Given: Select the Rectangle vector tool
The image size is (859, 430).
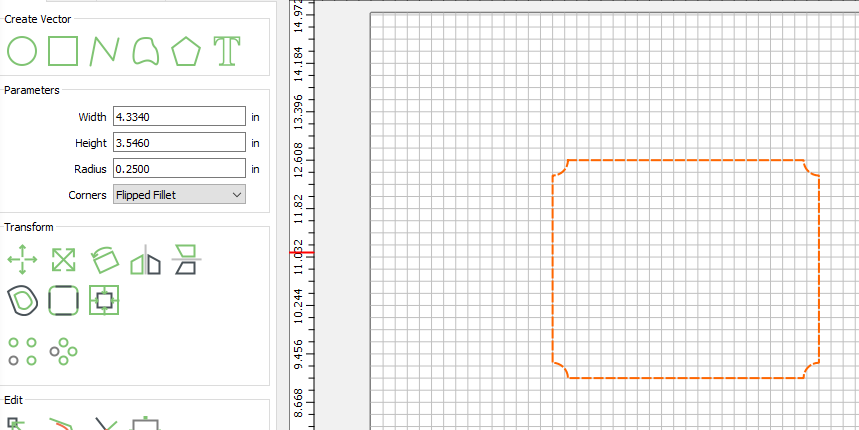Looking at the screenshot, I should [x=63, y=51].
